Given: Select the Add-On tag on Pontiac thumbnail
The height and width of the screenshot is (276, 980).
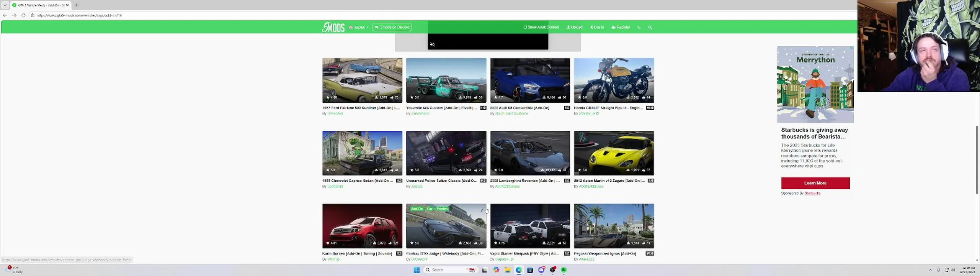Looking at the screenshot, I should (x=416, y=209).
